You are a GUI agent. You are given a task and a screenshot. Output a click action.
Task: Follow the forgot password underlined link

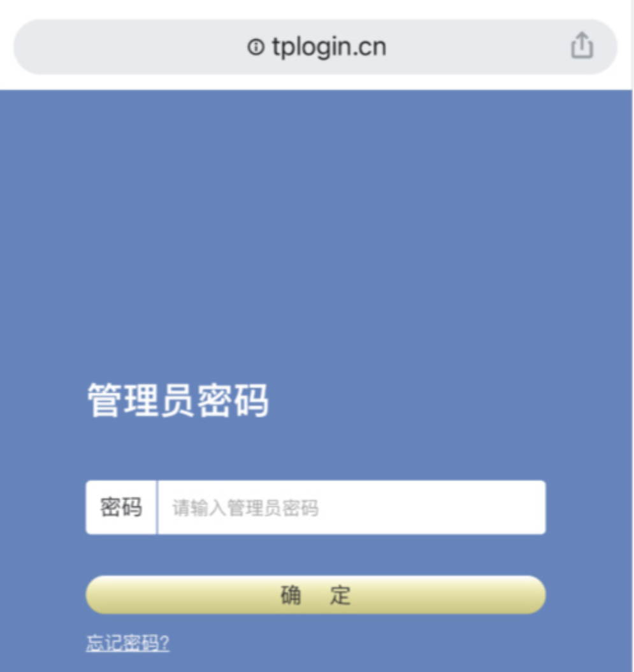point(127,643)
